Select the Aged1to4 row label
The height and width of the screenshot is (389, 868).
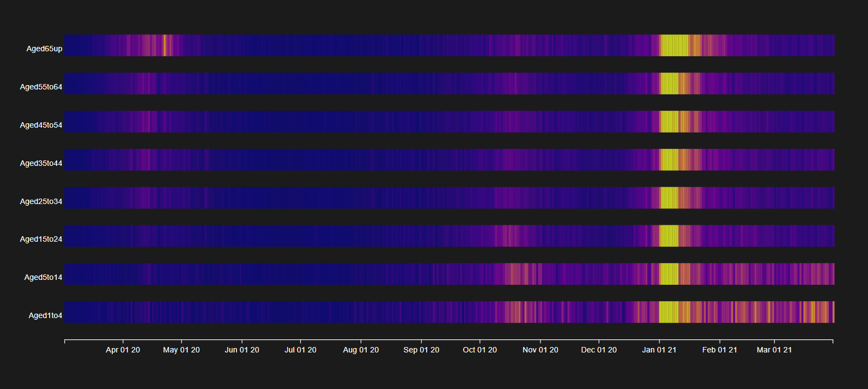tap(45, 315)
